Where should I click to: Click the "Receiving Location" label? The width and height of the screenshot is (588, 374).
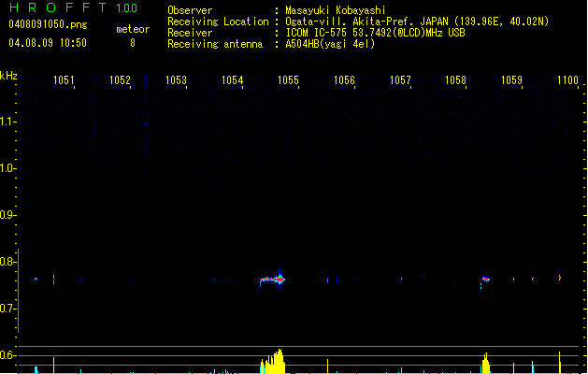[x=218, y=22]
